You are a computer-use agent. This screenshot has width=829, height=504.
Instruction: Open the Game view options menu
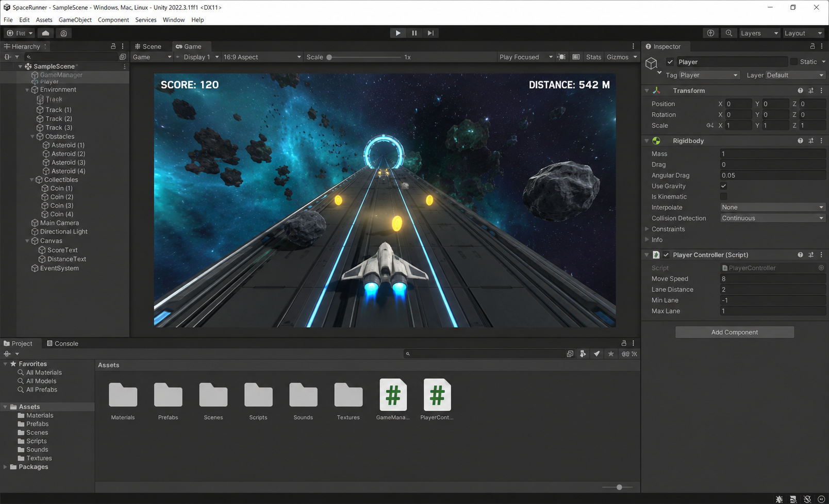point(634,46)
